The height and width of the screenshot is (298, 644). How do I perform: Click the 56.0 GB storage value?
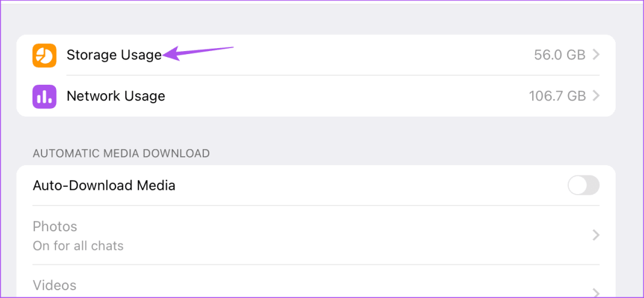pos(559,55)
